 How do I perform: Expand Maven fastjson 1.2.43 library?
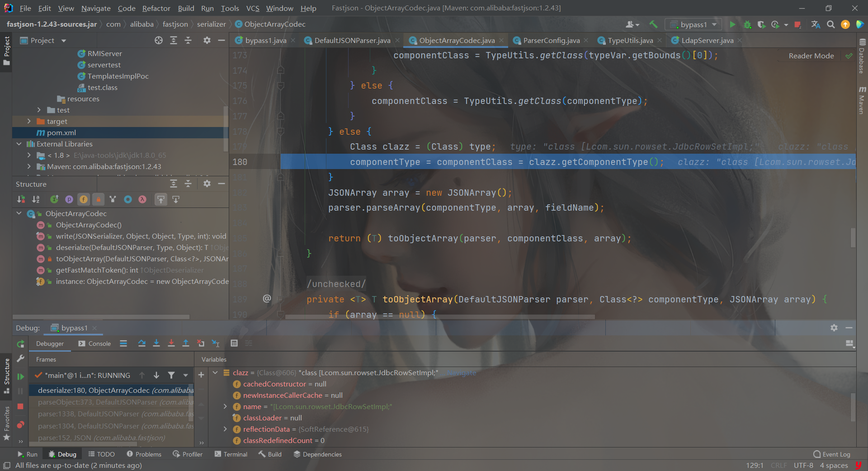tap(29, 166)
